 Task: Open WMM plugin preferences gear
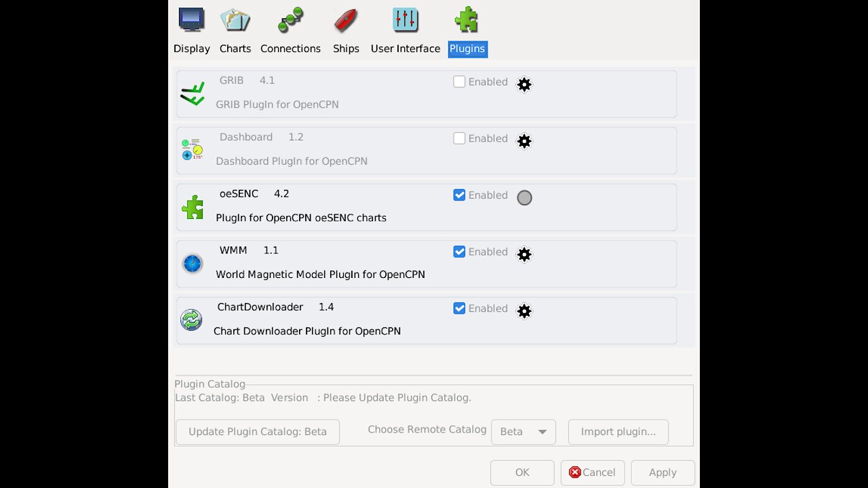[524, 254]
